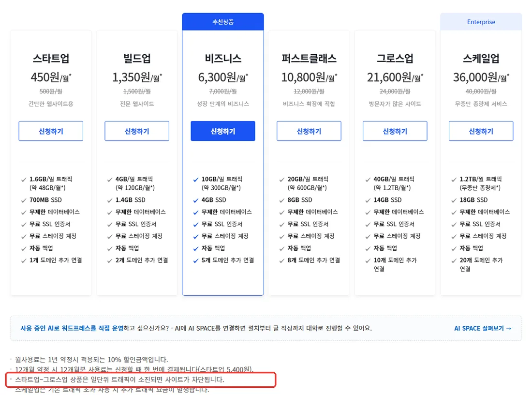
Task: Click checkmark next to 1.6GB/일 트래픽
Action: pyautogui.click(x=24, y=180)
